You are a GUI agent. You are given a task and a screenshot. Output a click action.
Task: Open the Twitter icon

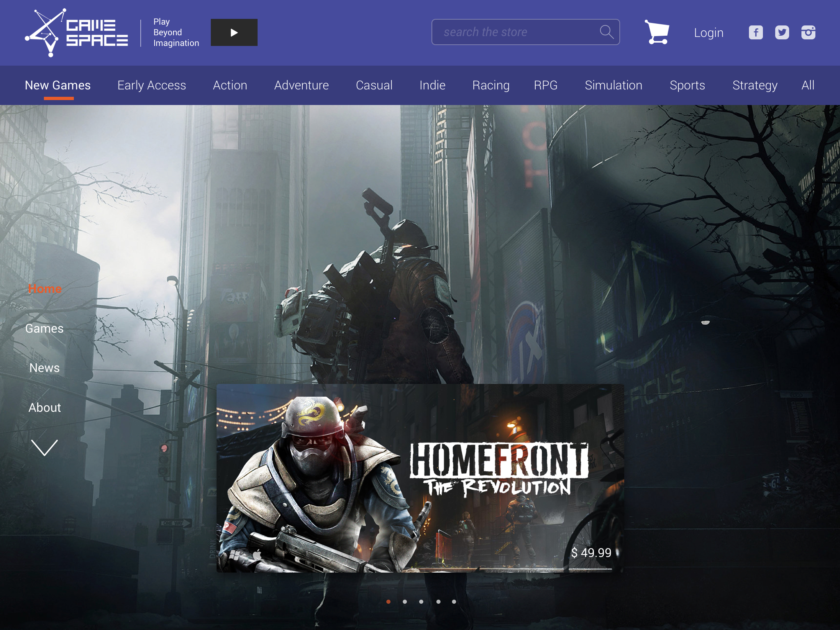[782, 32]
